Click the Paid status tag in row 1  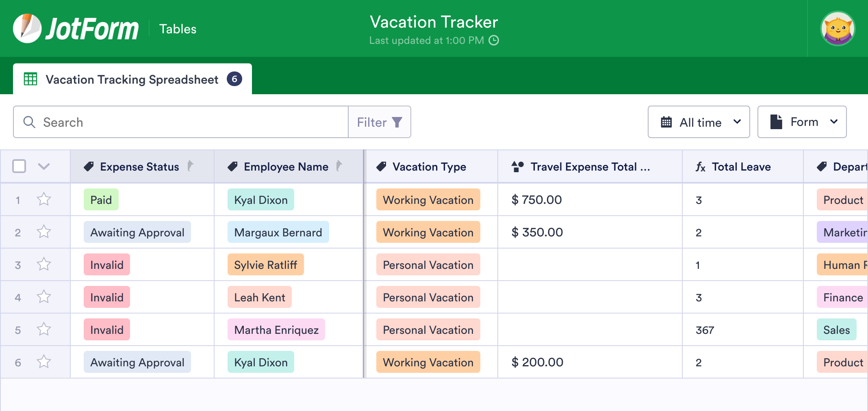click(x=101, y=199)
